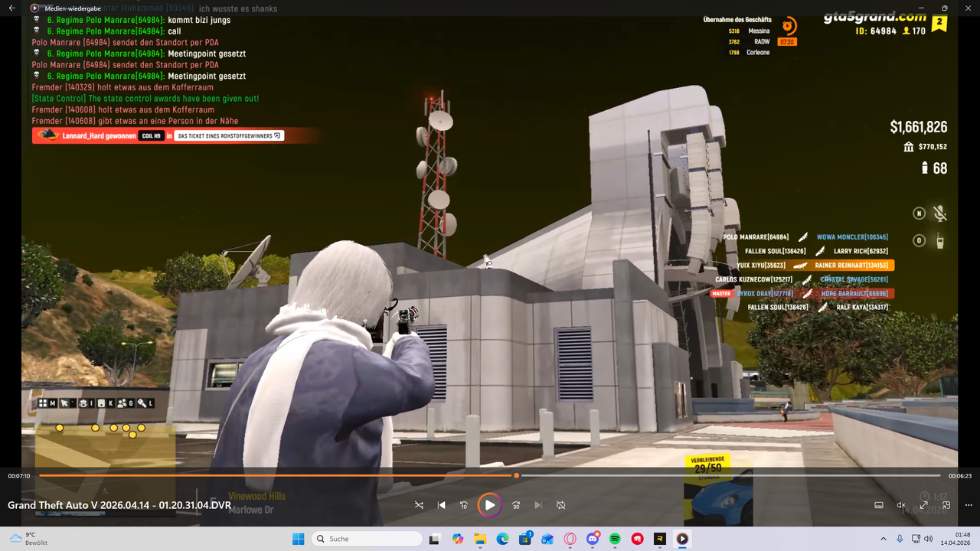Screen dimensions: 980x551
Task: Click the Messina score row
Action: pyautogui.click(x=749, y=31)
